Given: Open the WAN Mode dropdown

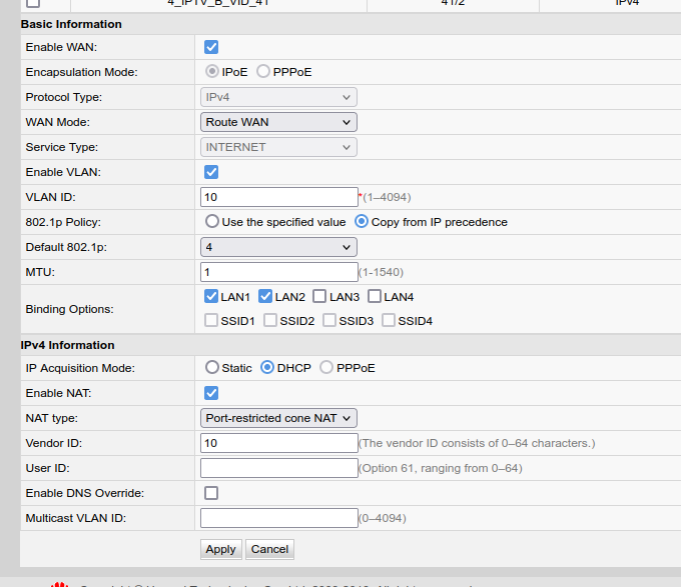Looking at the screenshot, I should click(278, 122).
